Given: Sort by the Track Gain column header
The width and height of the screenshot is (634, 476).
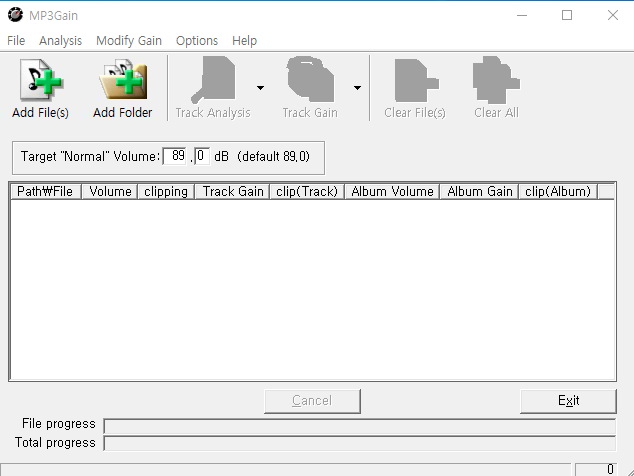Looking at the screenshot, I should point(232,191).
